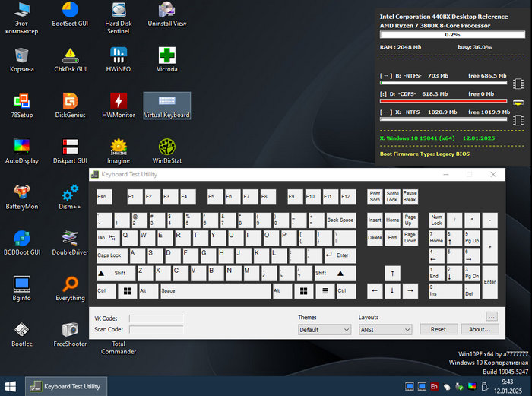This screenshot has width=532, height=396.
Task: Open the Uninstall View desktop icon
Action: tap(167, 14)
